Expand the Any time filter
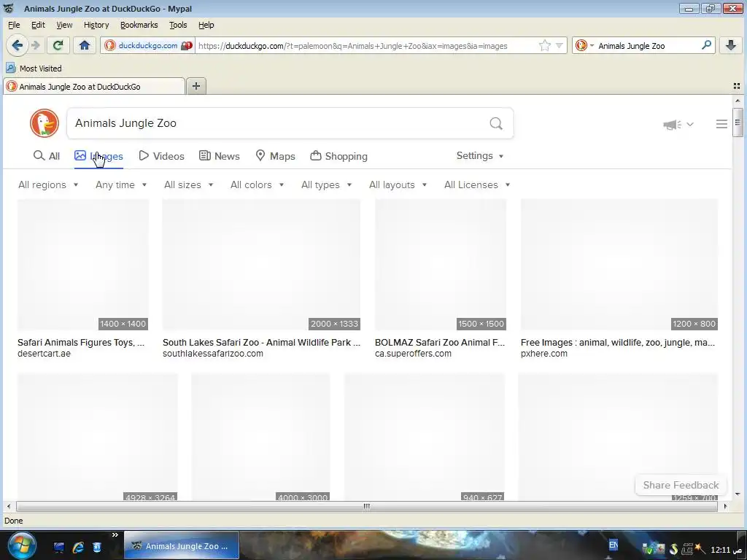Viewport: 747px width, 560px height. point(121,184)
